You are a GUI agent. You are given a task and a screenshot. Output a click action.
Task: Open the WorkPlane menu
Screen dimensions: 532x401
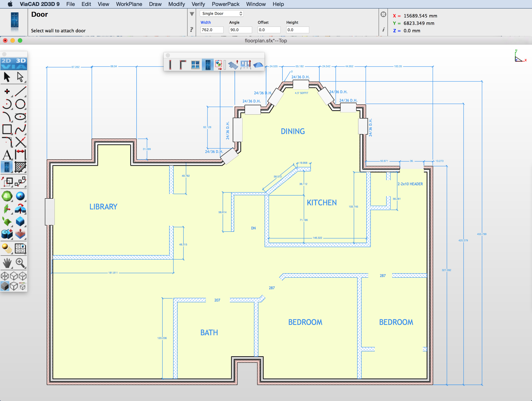click(129, 4)
